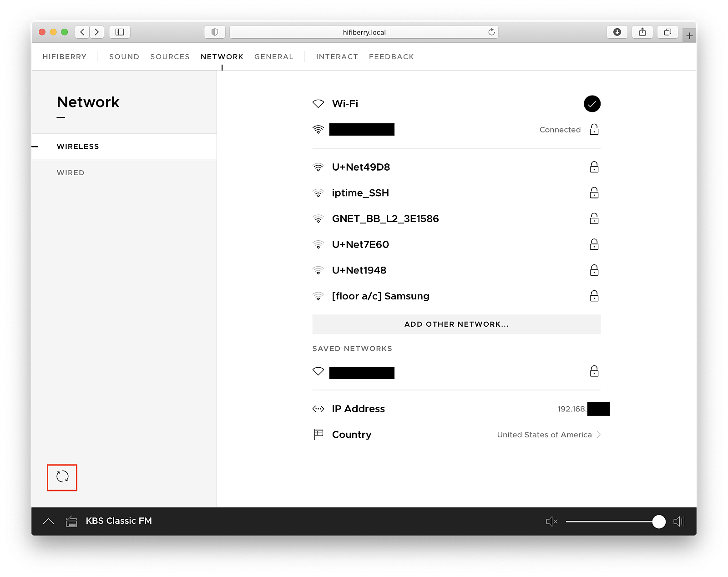
Task: Mute audio via the crossed speaker icon
Action: (551, 521)
